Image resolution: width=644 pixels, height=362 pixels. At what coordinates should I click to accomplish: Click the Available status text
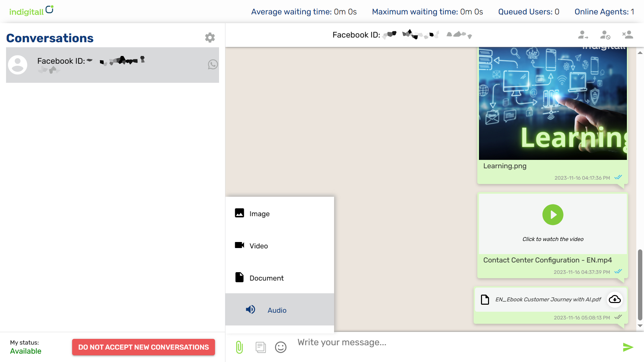[x=26, y=351]
